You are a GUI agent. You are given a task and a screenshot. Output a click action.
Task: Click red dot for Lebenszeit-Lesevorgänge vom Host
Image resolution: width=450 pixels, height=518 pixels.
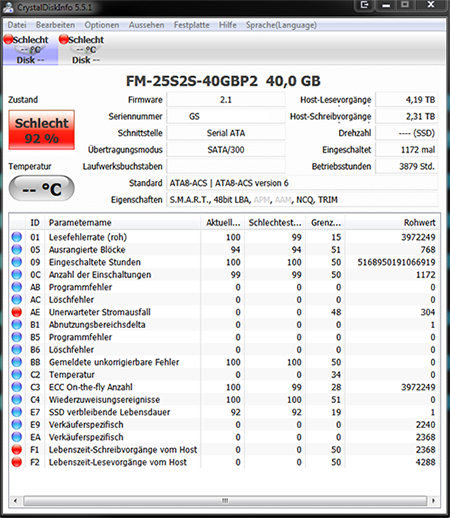click(17, 462)
